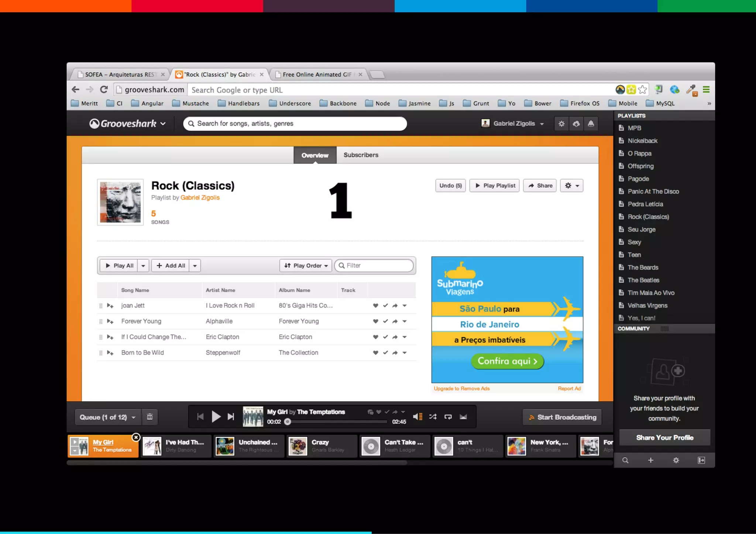Share Born to Be Wild using arrow icon
Screen dimensions: 756x534
[395, 353]
